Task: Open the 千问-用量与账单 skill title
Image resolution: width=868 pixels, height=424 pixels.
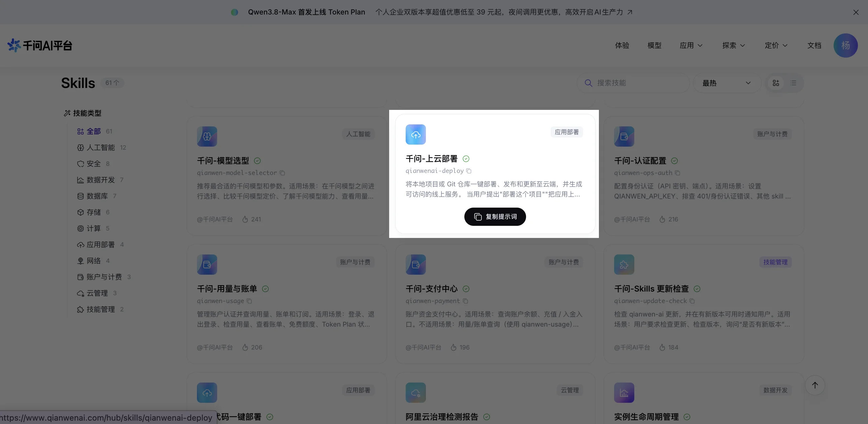Action: [x=227, y=289]
